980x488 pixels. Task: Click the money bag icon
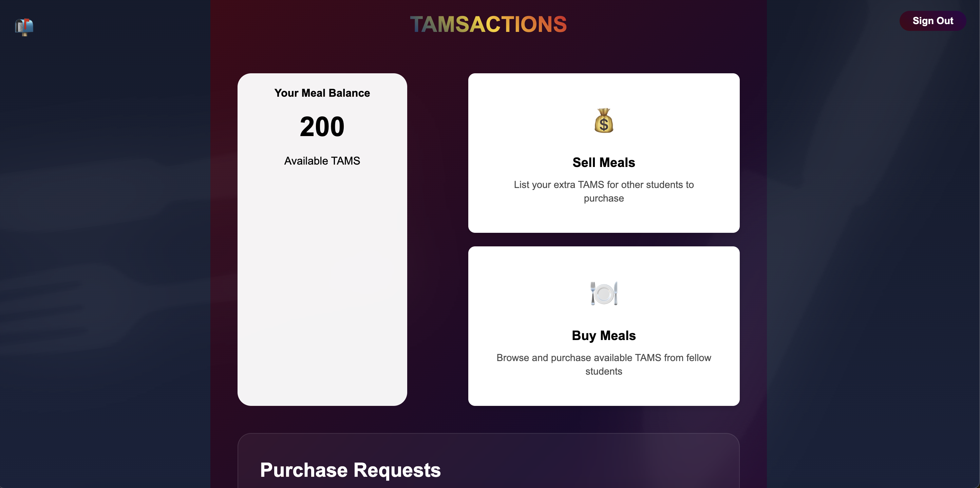point(604,120)
